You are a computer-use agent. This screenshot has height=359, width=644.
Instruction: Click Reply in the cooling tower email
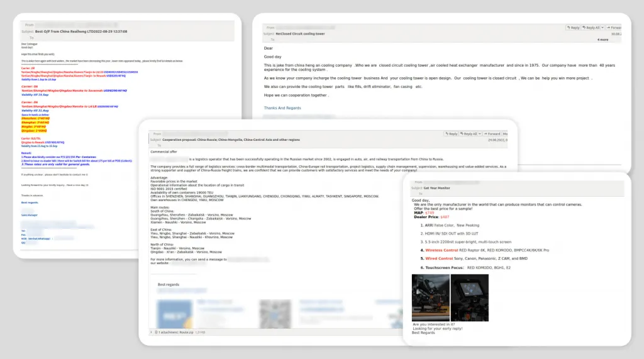pyautogui.click(x=572, y=28)
